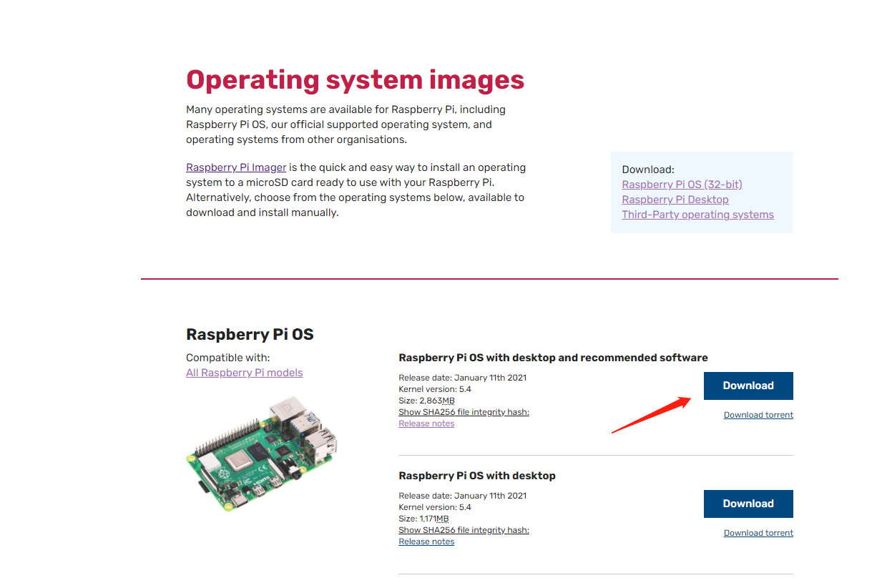Open the All Raspberry Pi models link
The image size is (882, 588).
coord(244,373)
